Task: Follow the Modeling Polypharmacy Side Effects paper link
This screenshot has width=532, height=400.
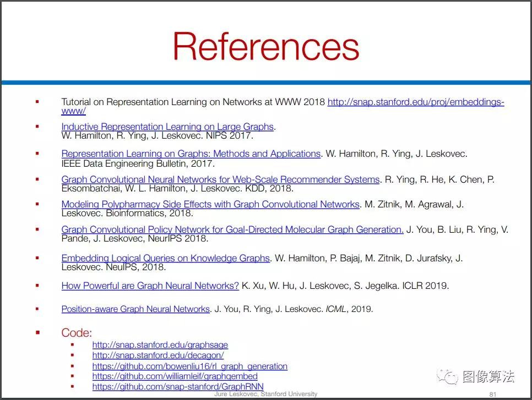Action: [x=210, y=205]
